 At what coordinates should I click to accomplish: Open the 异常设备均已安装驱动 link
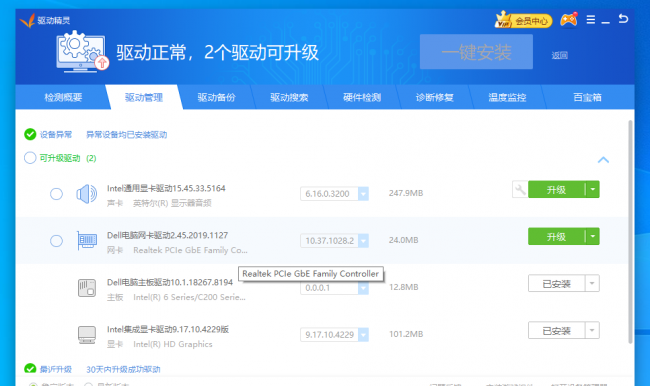pyautogui.click(x=126, y=135)
